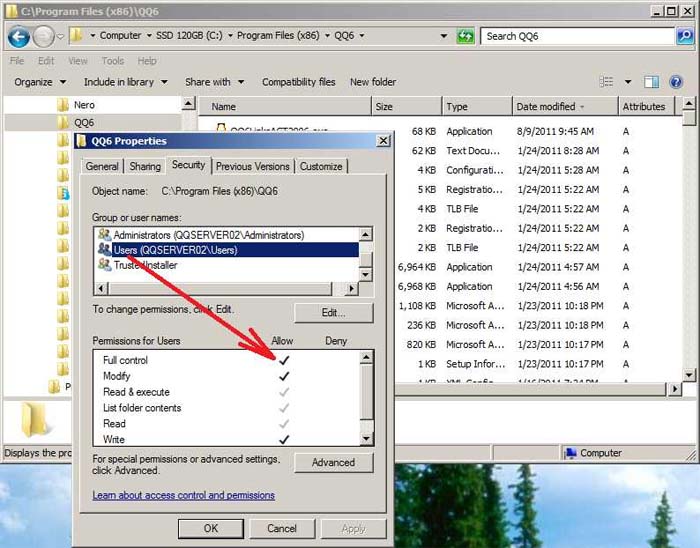Click the Full control Allow checkmark
Image resolution: width=700 pixels, height=548 pixels.
click(x=284, y=360)
